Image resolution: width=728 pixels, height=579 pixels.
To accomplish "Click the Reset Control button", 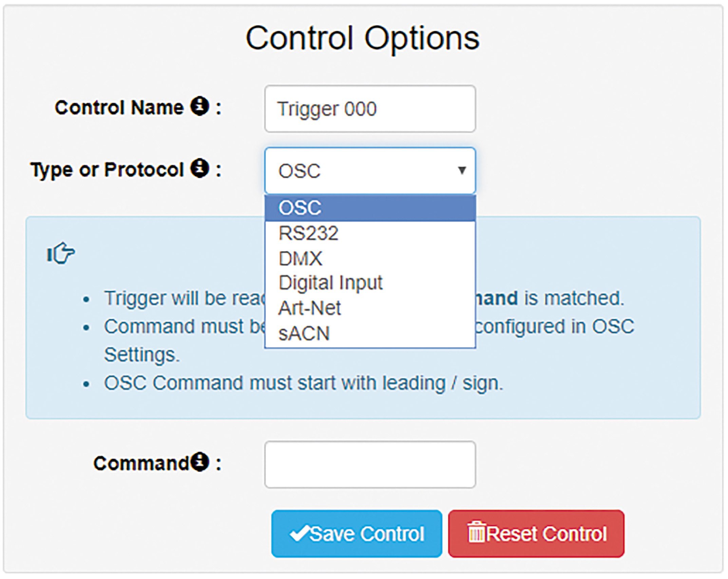I will click(536, 534).
